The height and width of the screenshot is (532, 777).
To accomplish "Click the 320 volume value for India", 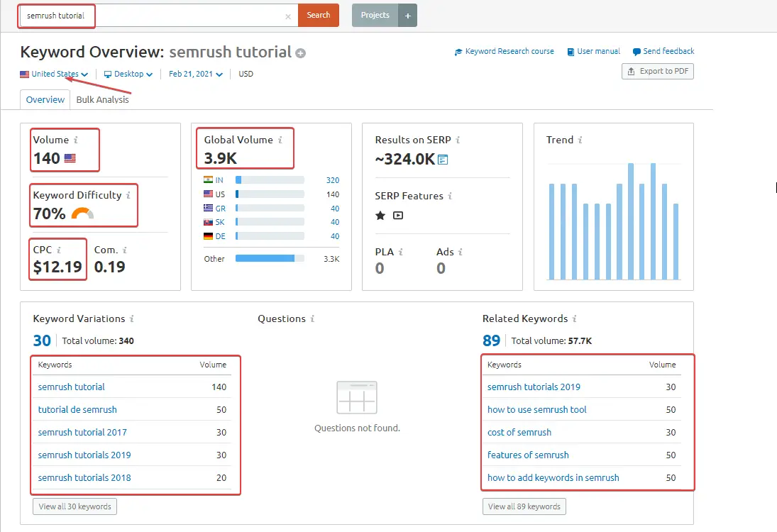I will click(333, 180).
